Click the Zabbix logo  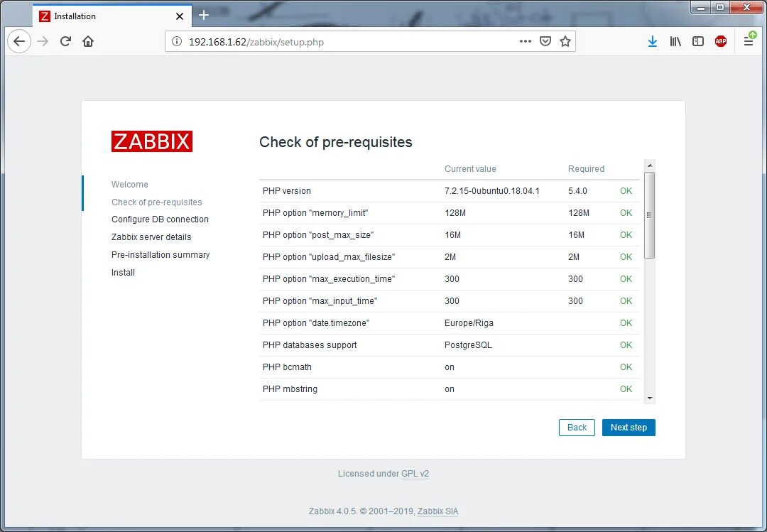tap(152, 141)
